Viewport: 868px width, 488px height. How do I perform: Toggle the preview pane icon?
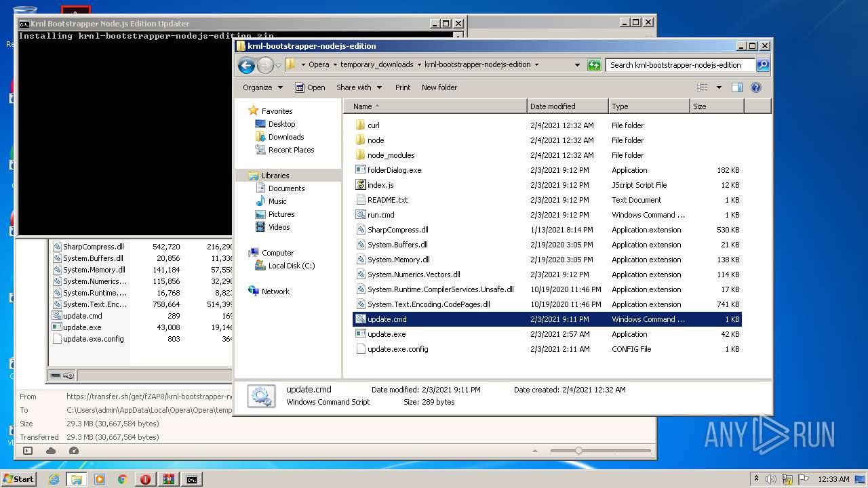737,87
